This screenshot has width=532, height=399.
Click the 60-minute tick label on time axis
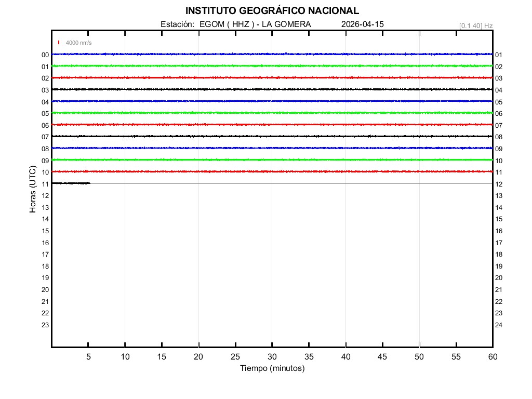[x=493, y=356]
